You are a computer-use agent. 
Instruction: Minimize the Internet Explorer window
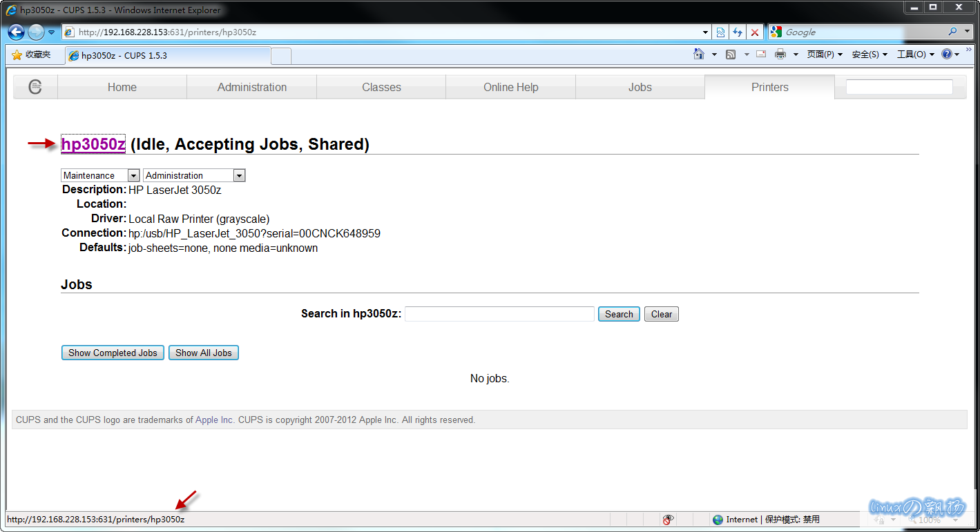click(914, 8)
